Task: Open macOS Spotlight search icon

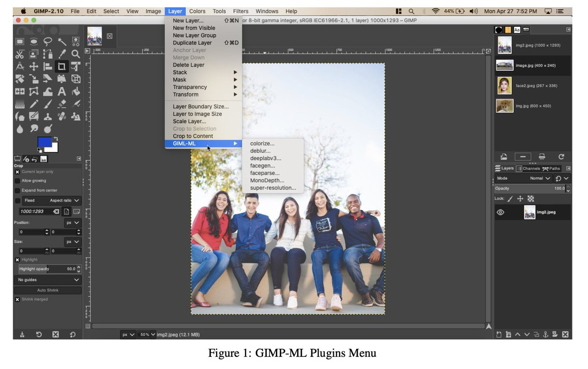Action: coord(411,11)
